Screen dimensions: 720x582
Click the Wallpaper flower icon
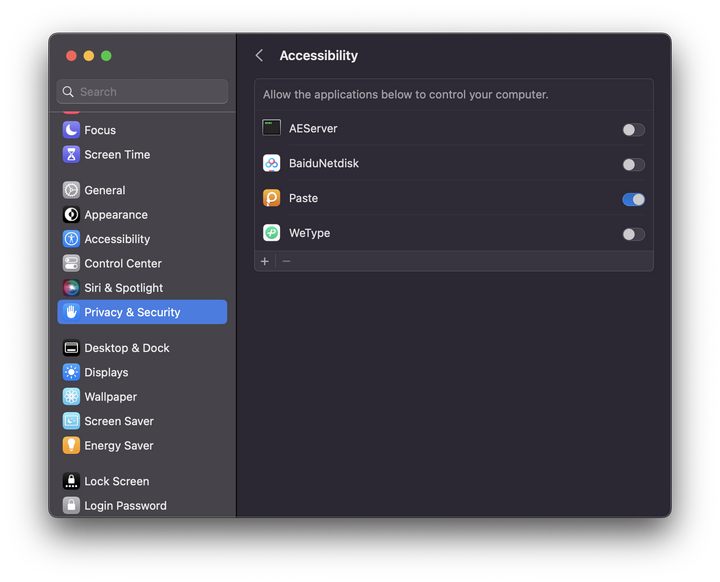point(71,396)
